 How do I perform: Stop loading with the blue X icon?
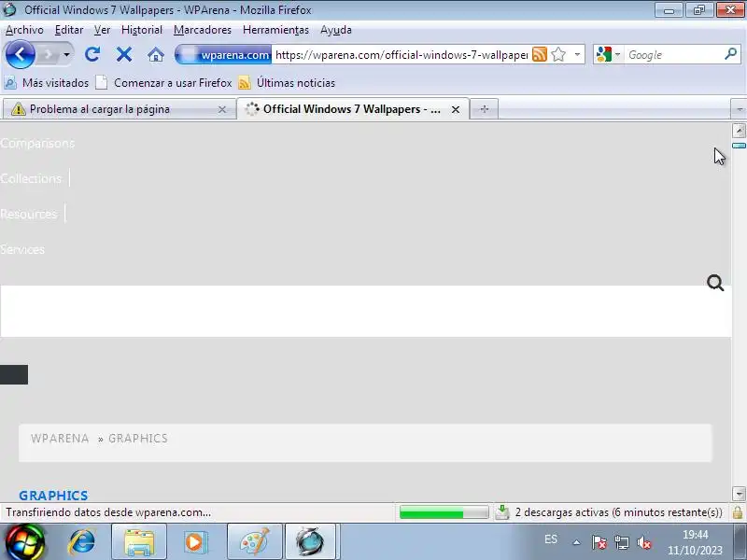[x=124, y=54]
